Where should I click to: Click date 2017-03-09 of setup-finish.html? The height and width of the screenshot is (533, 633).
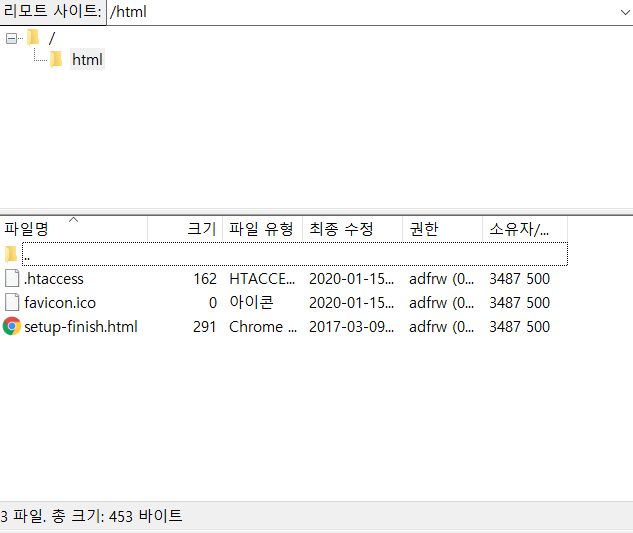(351, 327)
